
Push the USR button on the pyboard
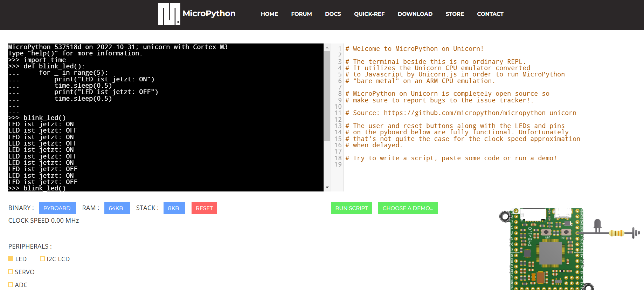coord(546,232)
